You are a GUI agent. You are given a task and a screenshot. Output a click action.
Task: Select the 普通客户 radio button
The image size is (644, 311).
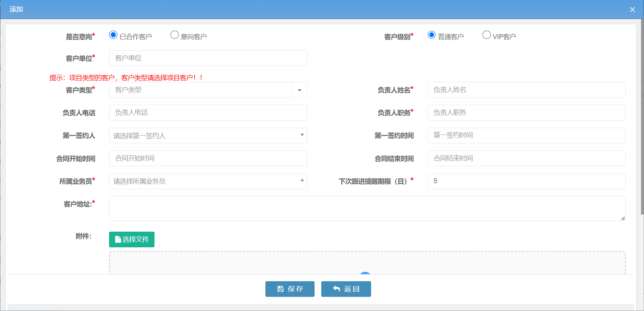[431, 35]
